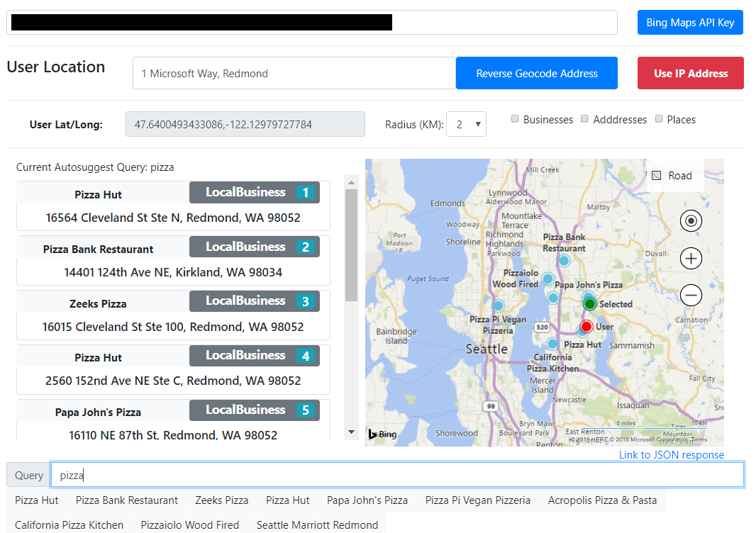The width and height of the screenshot is (756, 533).
Task: Enable the Businesses checkbox
Action: coord(515,119)
